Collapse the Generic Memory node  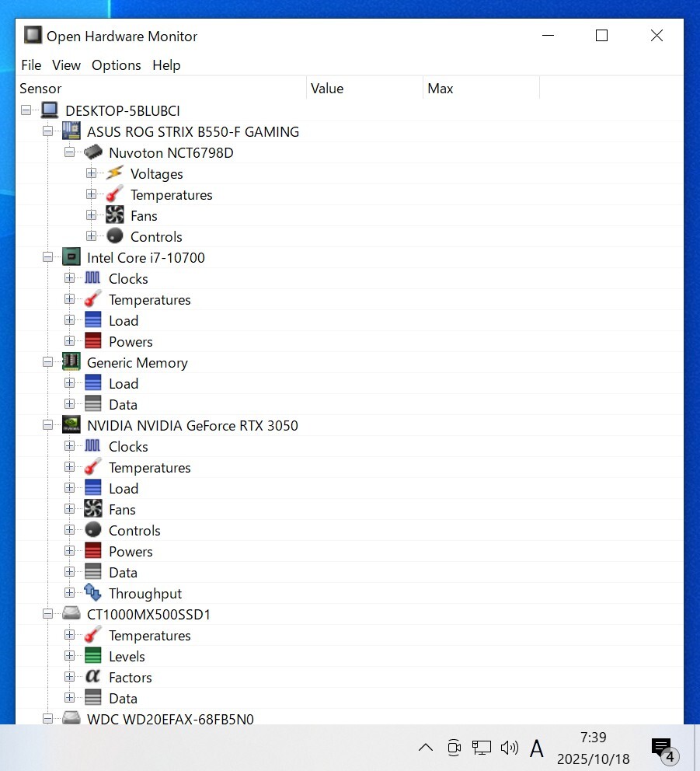click(x=47, y=362)
